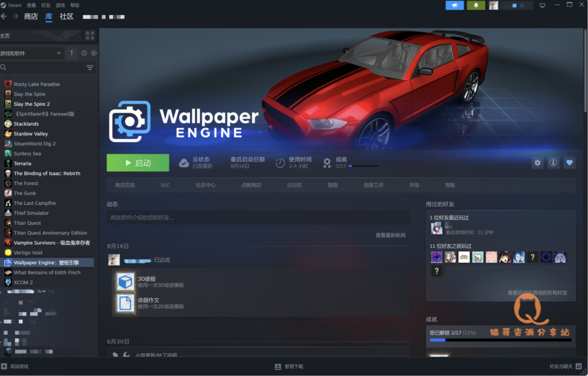Screen dimensions: 588x376
Task: Switch to 库 library tab
Action: tap(49, 17)
